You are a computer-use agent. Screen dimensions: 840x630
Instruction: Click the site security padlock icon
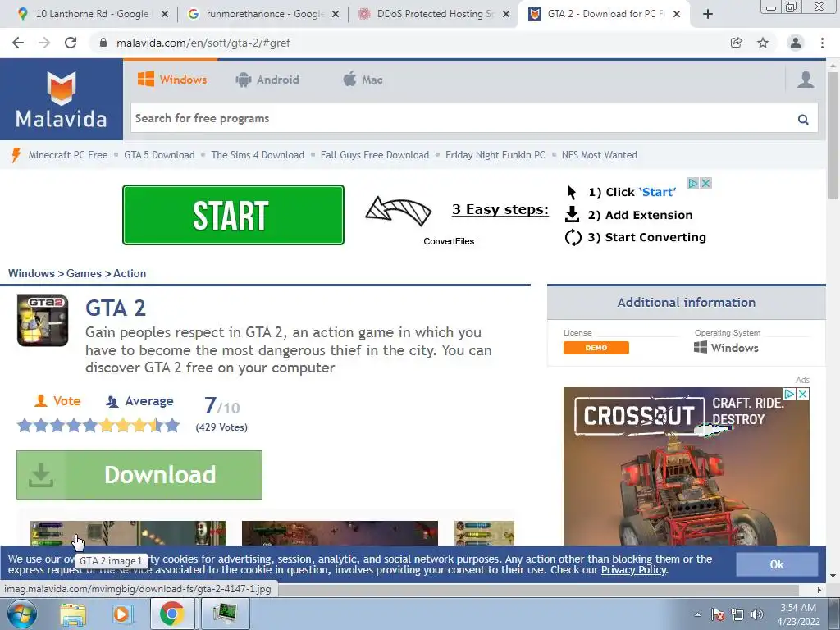pyautogui.click(x=103, y=43)
